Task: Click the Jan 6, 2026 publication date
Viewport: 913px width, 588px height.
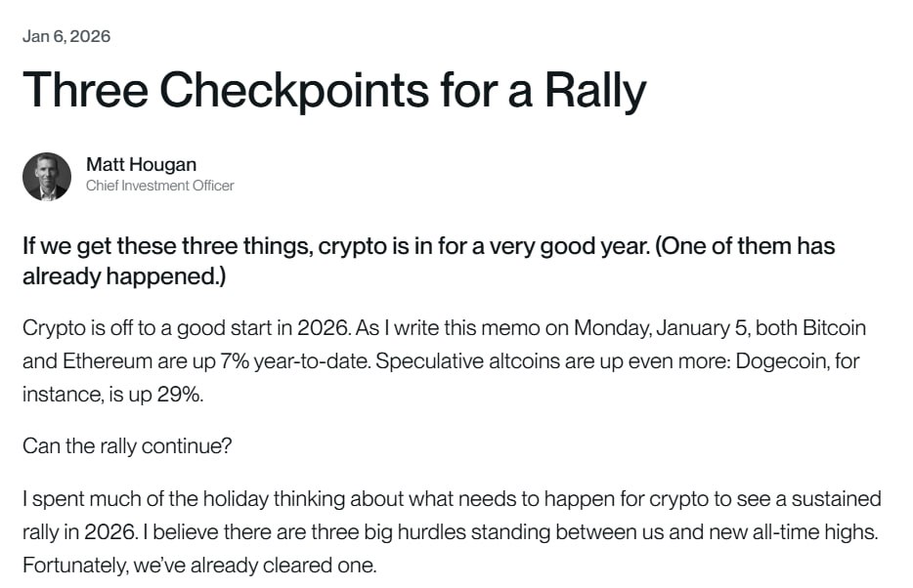Action: [66, 36]
